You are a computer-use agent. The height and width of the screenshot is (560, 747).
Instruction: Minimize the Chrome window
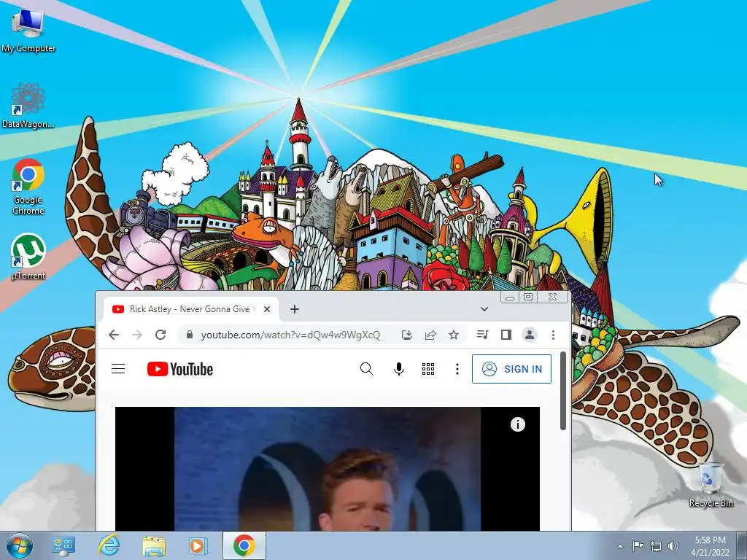click(x=510, y=297)
